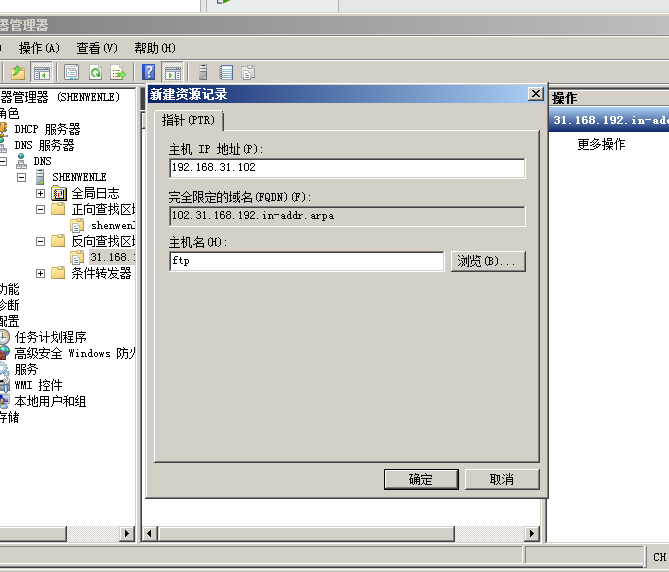Collapse the DNS tree node

coord(3,161)
